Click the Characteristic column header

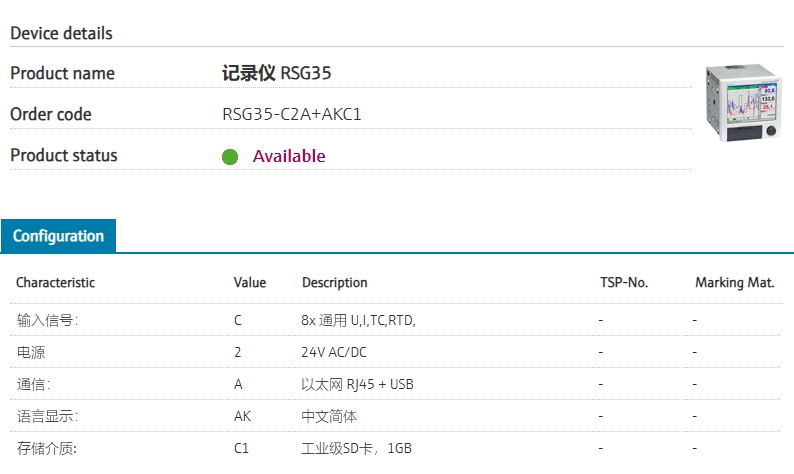(56, 282)
